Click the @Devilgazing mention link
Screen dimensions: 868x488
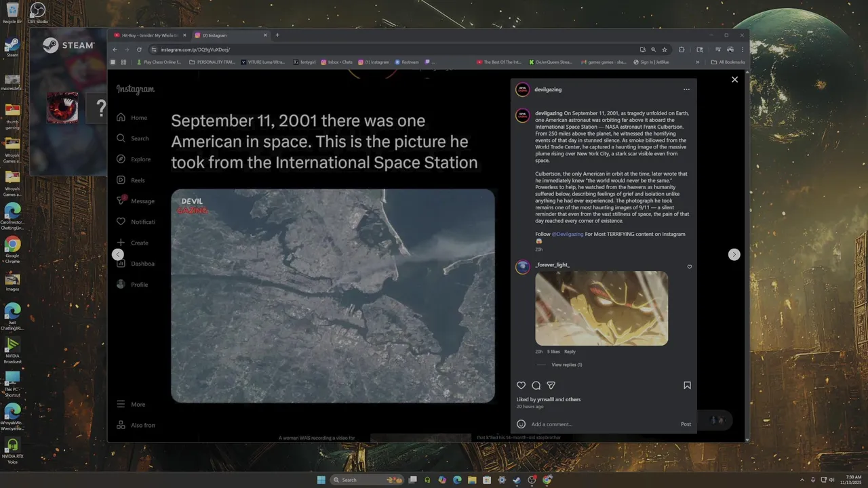[x=568, y=234]
